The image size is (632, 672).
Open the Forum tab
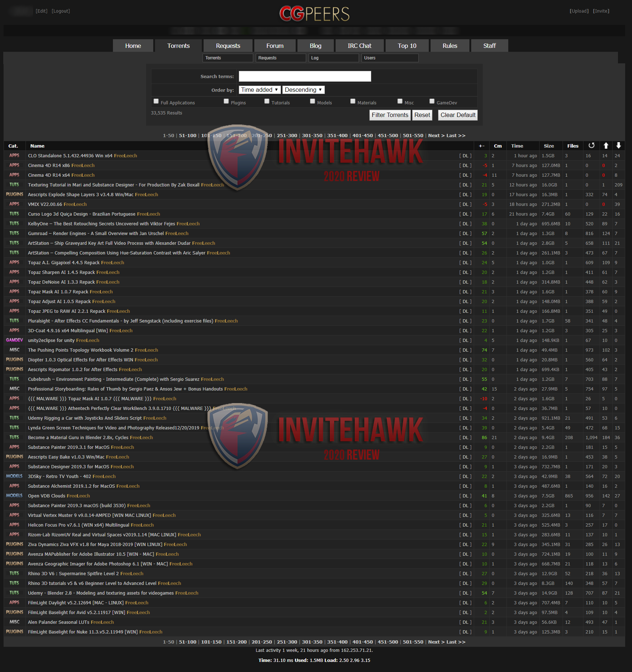pos(275,46)
